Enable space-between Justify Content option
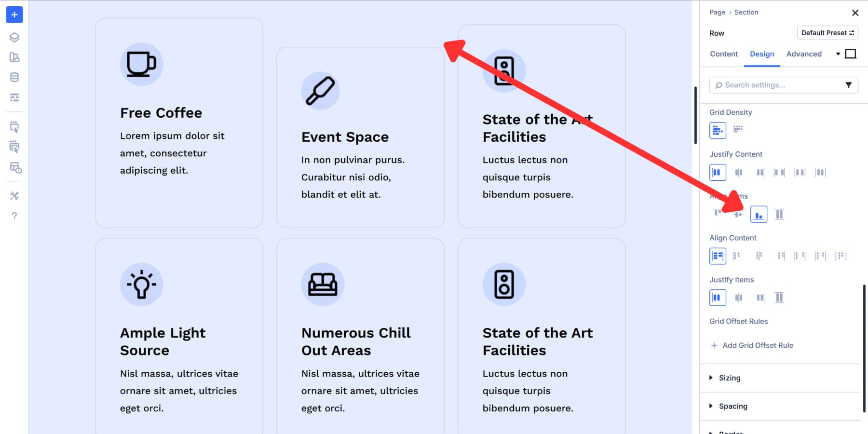868x434 pixels. pos(780,172)
